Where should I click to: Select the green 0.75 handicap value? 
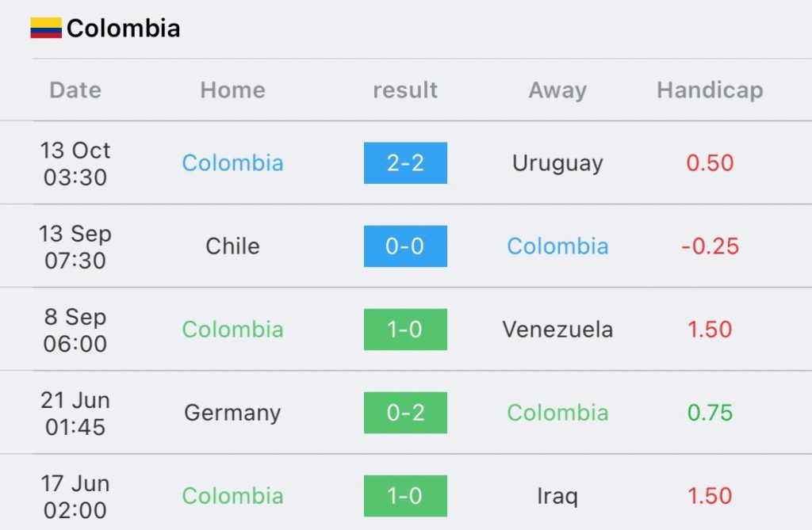pyautogui.click(x=710, y=413)
